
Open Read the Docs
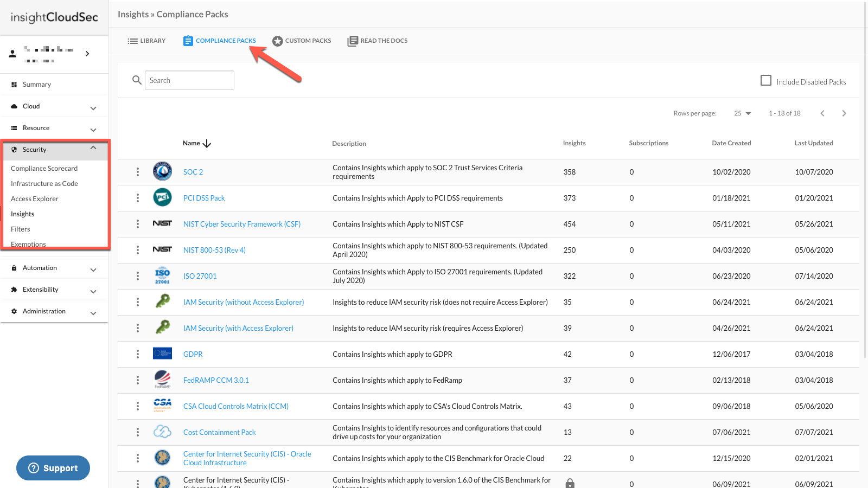coord(378,41)
